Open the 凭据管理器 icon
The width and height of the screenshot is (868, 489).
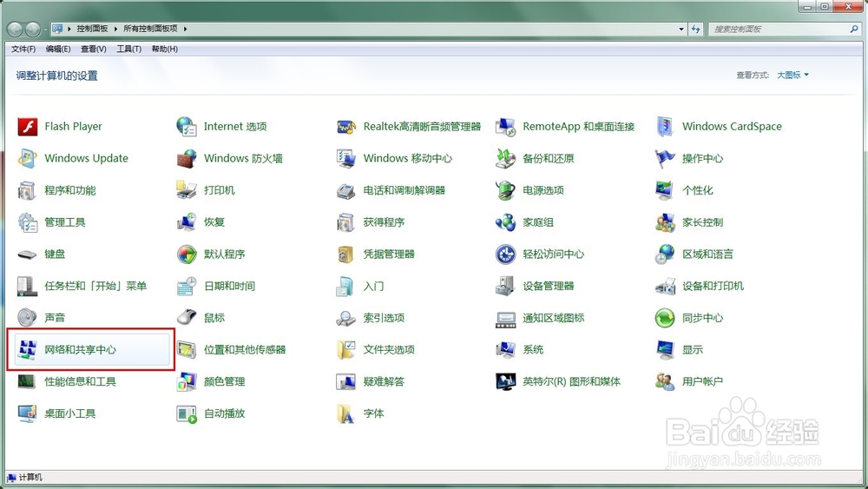346,254
